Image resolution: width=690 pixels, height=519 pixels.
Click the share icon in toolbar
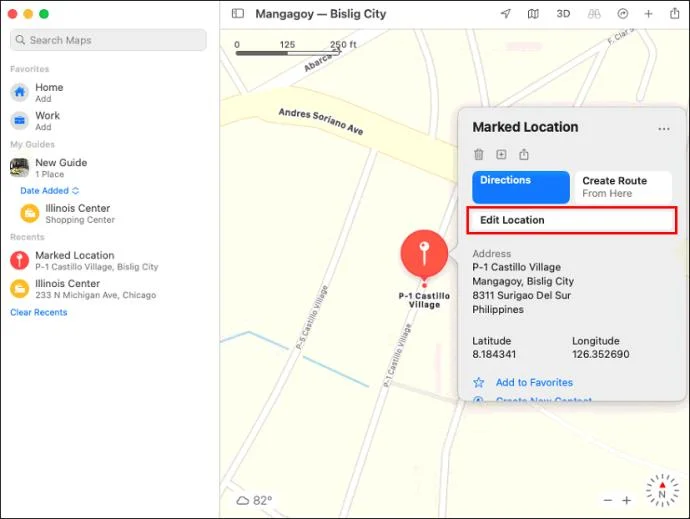(674, 13)
